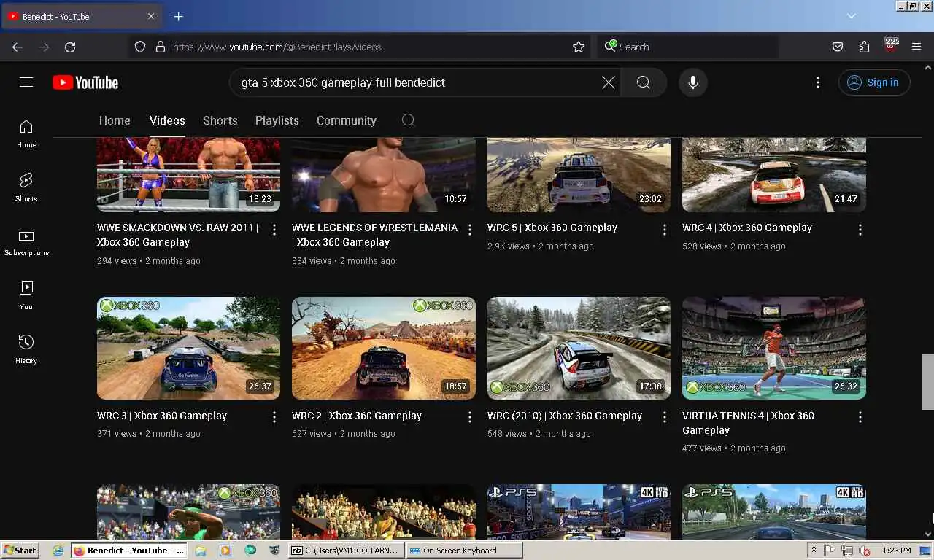Open options for WWE Legends of Wrestlemania video
The width and height of the screenshot is (934, 560).
[469, 230]
